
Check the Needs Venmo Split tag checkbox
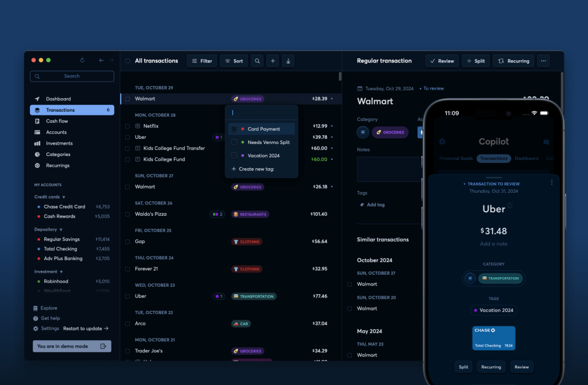click(x=234, y=142)
